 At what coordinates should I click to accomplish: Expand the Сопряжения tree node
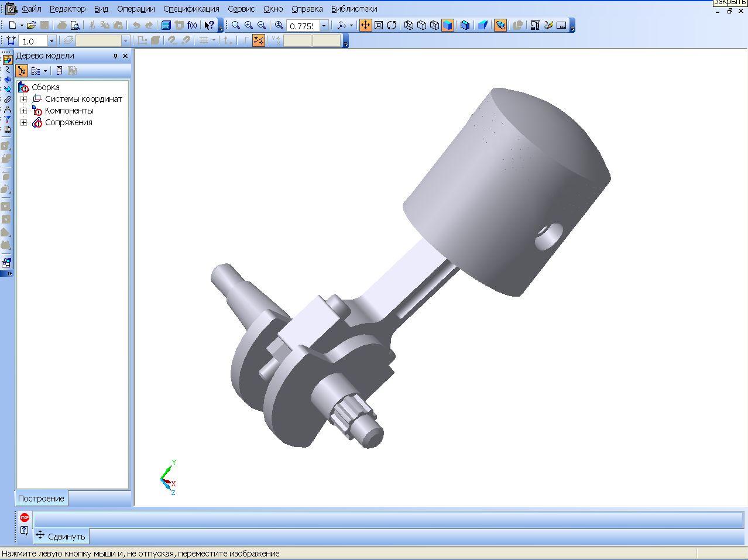point(23,122)
